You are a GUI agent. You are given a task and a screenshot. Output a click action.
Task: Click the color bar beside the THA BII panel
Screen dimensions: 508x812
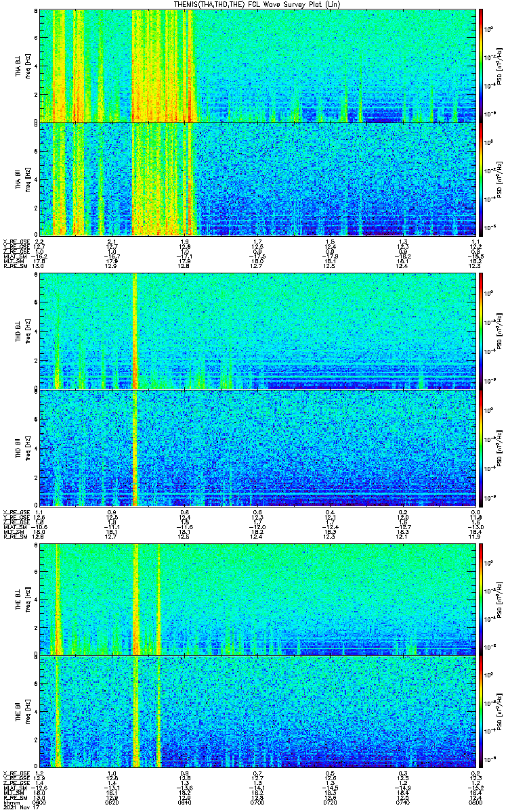[481, 179]
